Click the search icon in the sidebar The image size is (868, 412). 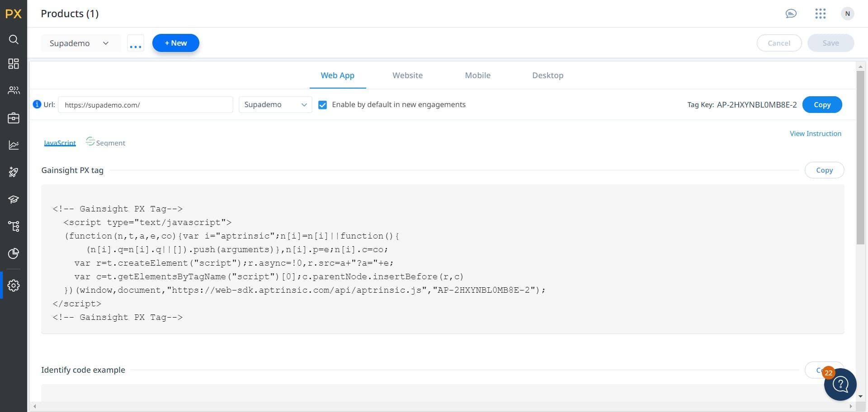pyautogui.click(x=14, y=40)
